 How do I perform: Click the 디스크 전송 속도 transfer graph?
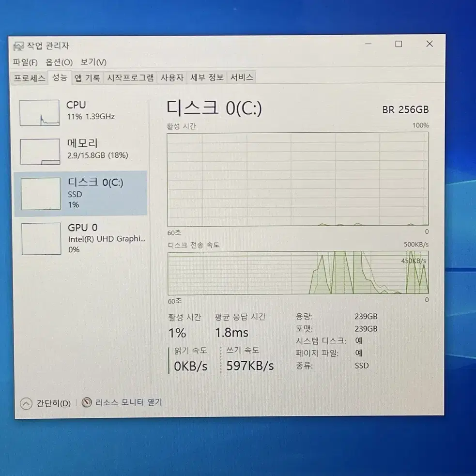tap(298, 273)
